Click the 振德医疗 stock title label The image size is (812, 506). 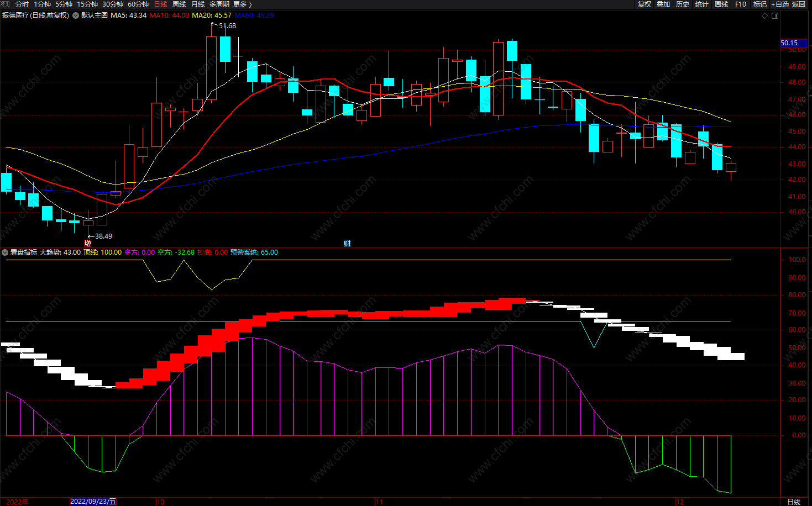point(15,15)
